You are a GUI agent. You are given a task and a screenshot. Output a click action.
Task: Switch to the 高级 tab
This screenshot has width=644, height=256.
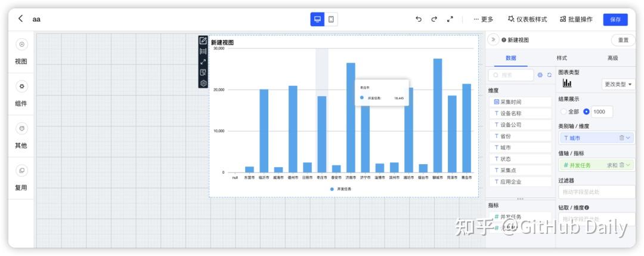point(612,58)
